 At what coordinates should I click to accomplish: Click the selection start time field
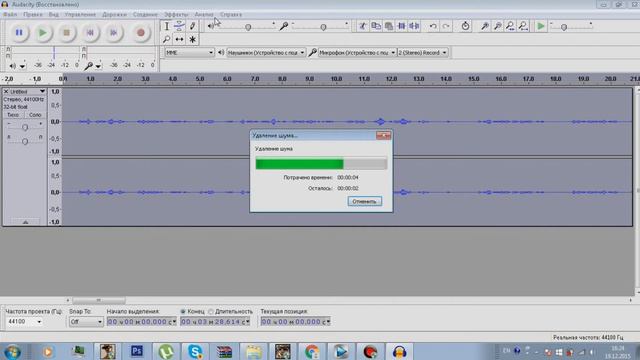pyautogui.click(x=142, y=322)
